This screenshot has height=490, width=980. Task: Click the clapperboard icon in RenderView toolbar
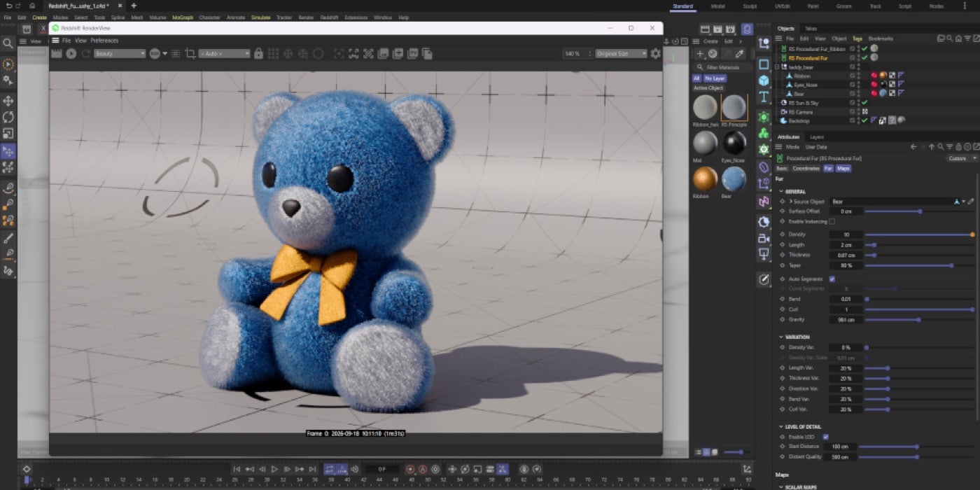click(57, 53)
